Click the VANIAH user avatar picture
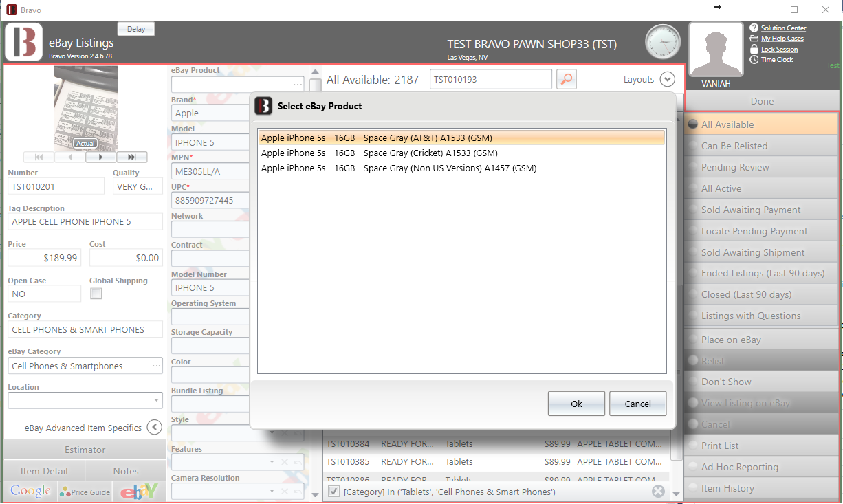843x504 pixels. [716, 50]
